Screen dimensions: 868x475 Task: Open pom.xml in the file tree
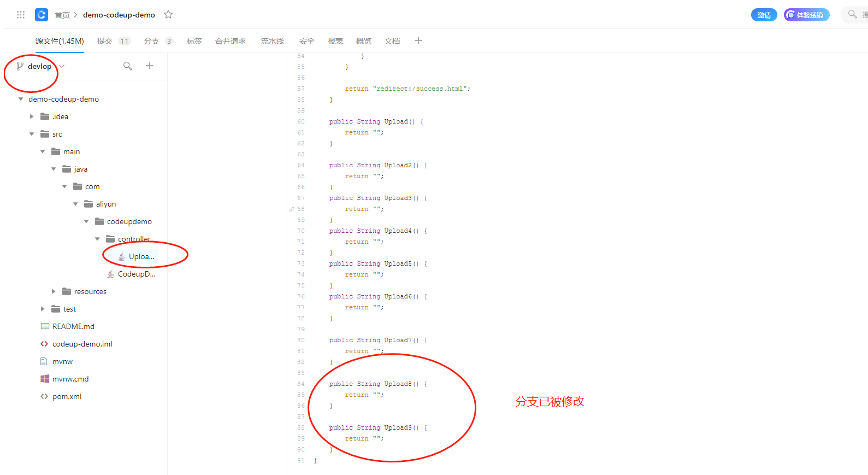coord(67,396)
